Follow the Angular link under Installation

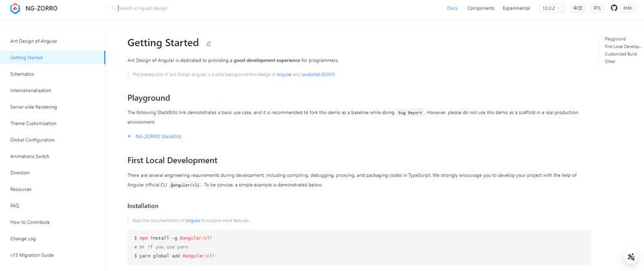[x=193, y=221]
